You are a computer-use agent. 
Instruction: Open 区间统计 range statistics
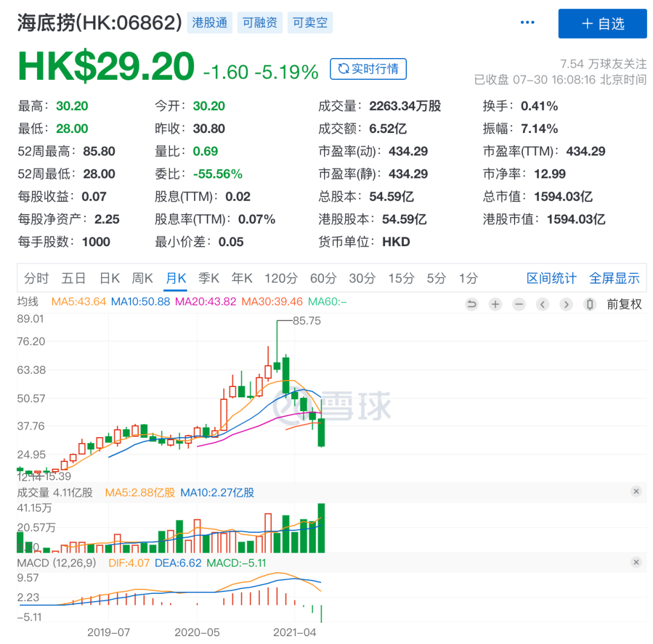pos(551,278)
